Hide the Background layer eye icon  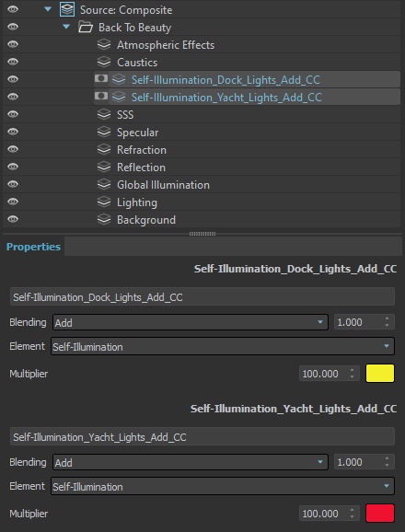point(13,219)
